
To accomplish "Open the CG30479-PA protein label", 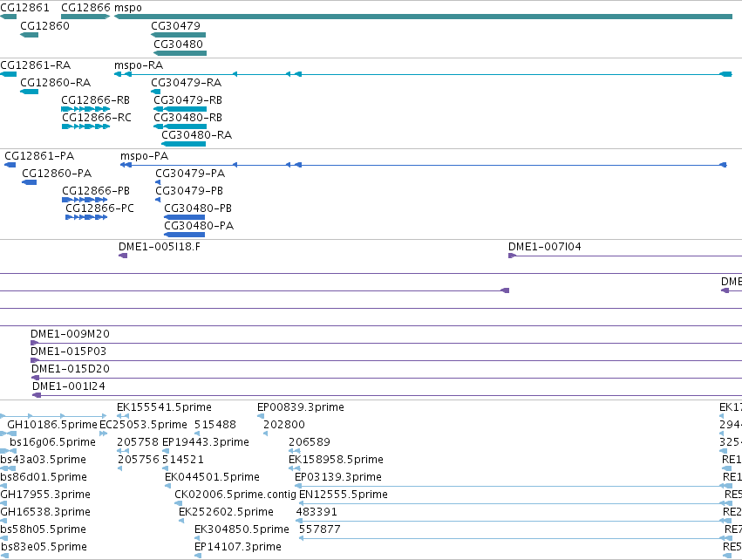I will click(190, 174).
